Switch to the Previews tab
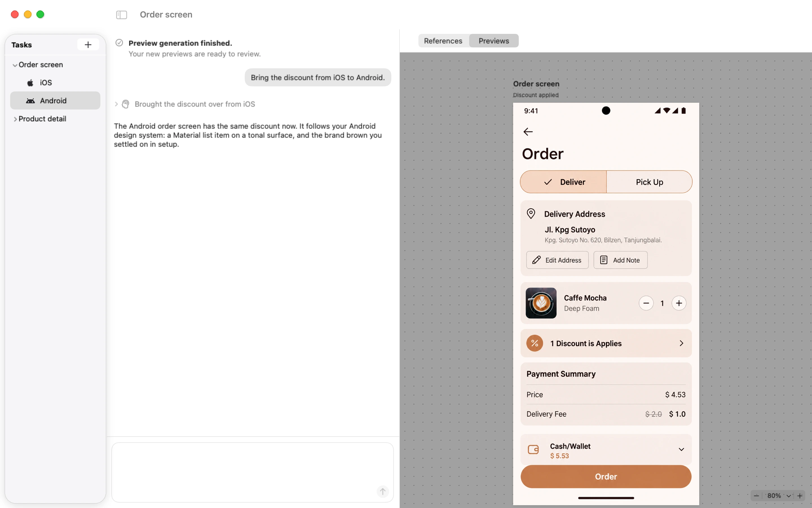The image size is (812, 508). tap(494, 41)
